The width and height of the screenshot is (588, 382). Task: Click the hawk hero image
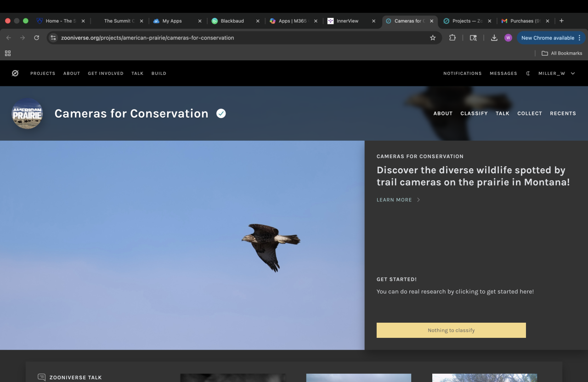[182, 245]
